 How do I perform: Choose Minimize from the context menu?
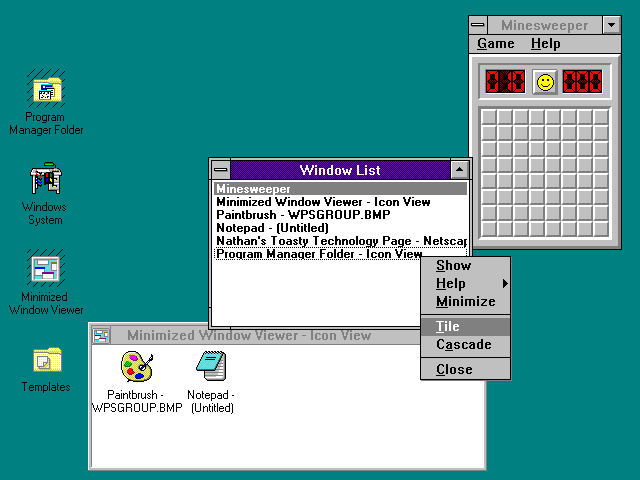[x=465, y=301]
